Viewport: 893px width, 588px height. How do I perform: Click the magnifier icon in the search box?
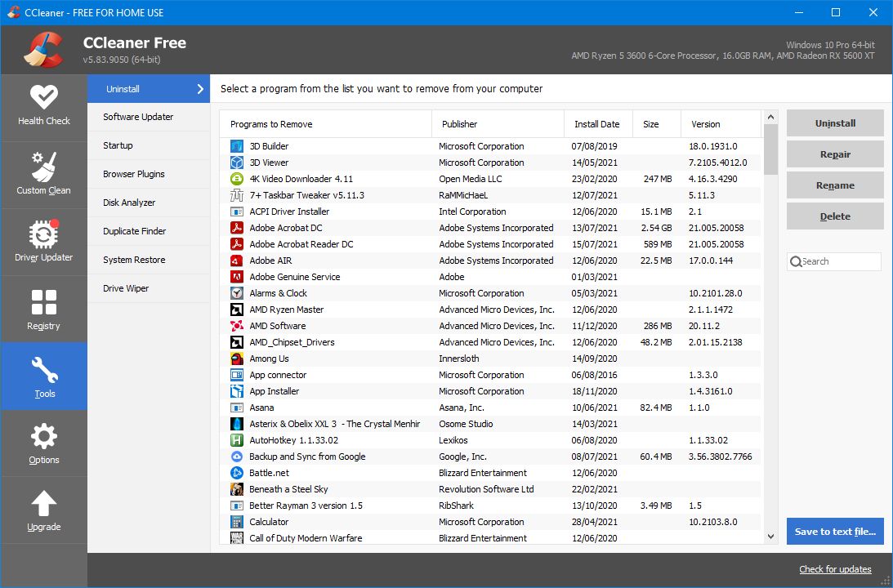797,261
